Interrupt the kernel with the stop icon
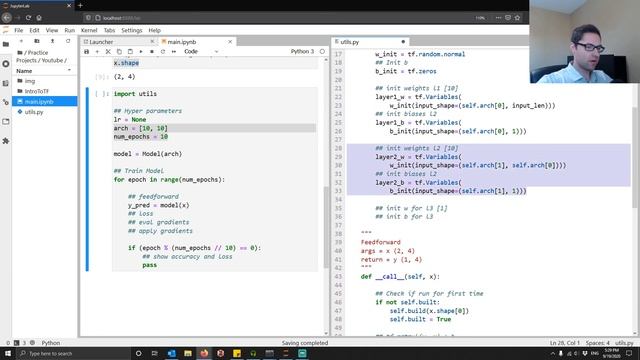640x360 pixels. 152,52
